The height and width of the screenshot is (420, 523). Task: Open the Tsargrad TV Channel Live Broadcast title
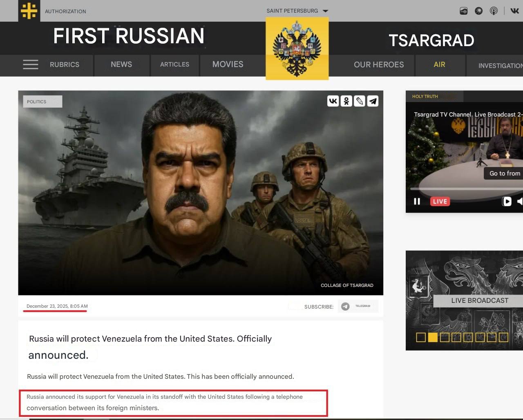pyautogui.click(x=468, y=114)
